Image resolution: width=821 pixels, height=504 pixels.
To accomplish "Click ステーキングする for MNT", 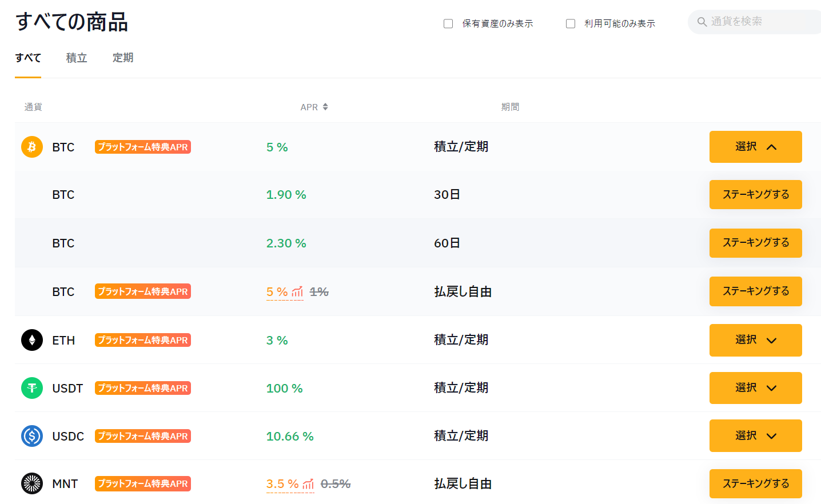I will [755, 483].
